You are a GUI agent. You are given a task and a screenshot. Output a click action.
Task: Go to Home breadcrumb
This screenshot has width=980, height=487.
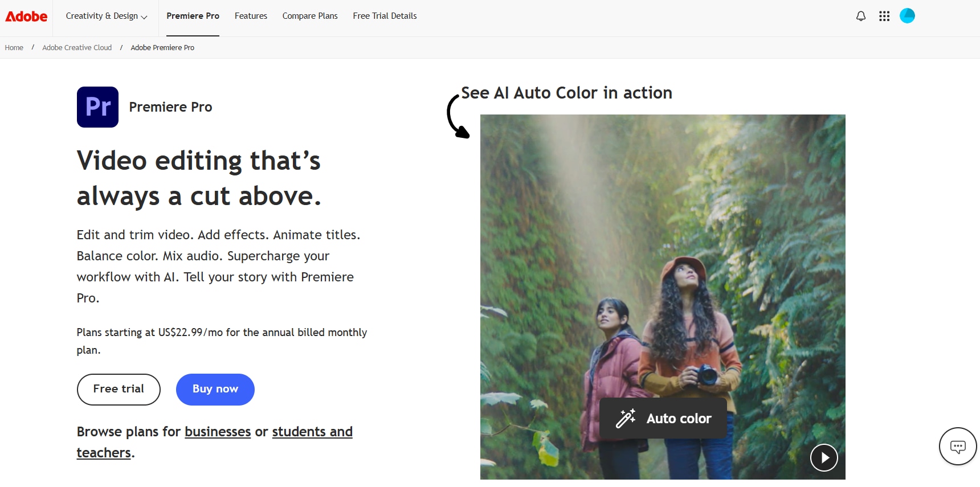[14, 48]
